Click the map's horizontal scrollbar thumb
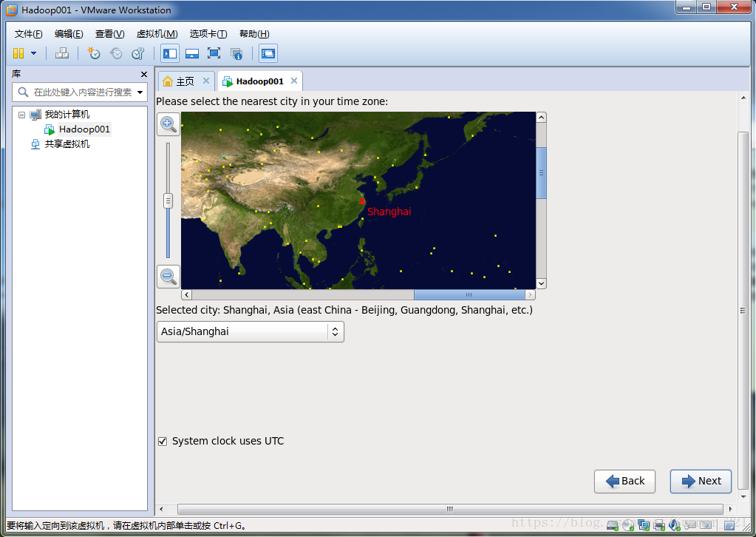The width and height of the screenshot is (756, 537). click(469, 294)
